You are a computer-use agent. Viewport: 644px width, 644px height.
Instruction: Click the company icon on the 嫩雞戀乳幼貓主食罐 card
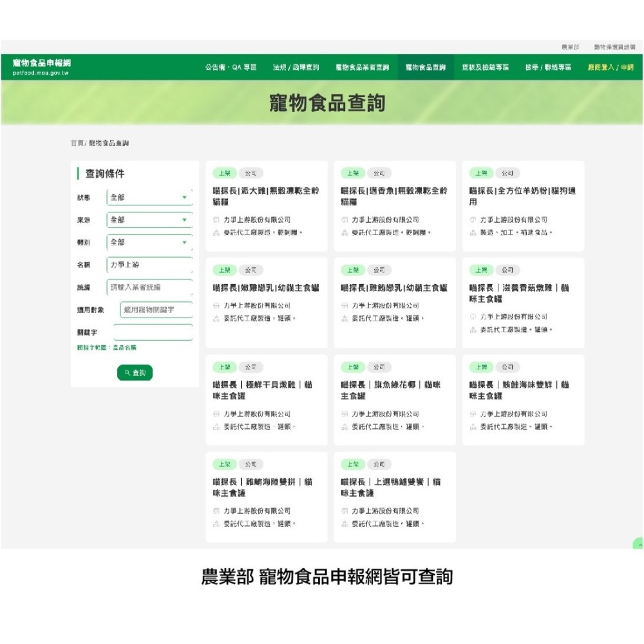(x=216, y=305)
